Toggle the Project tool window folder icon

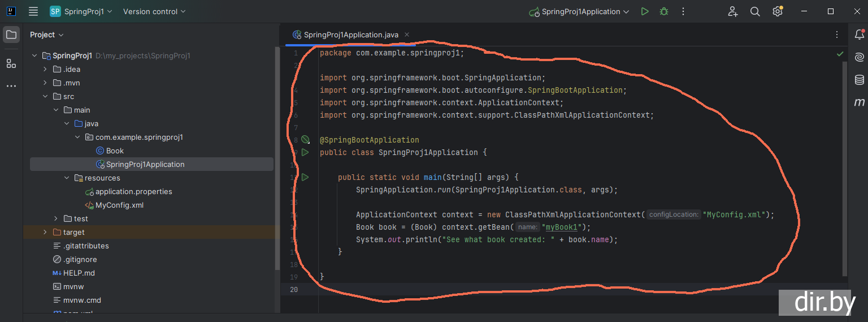pos(11,35)
